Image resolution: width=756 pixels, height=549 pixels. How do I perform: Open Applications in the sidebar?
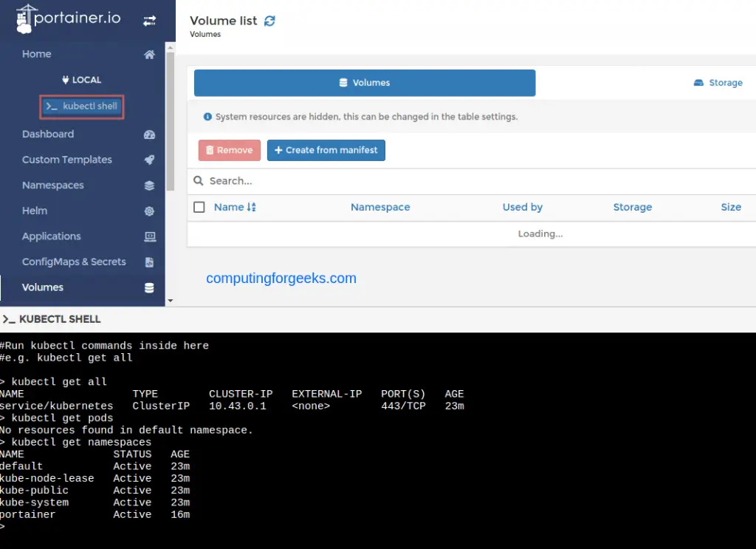[52, 236]
